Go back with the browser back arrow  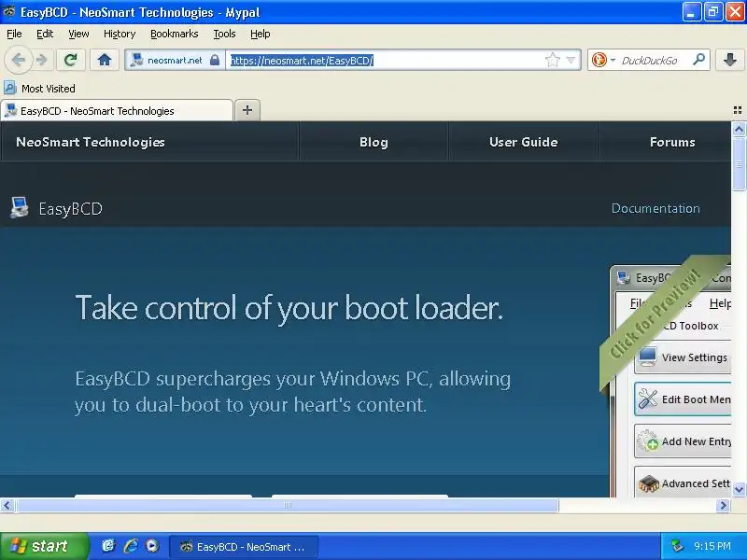tap(19, 60)
